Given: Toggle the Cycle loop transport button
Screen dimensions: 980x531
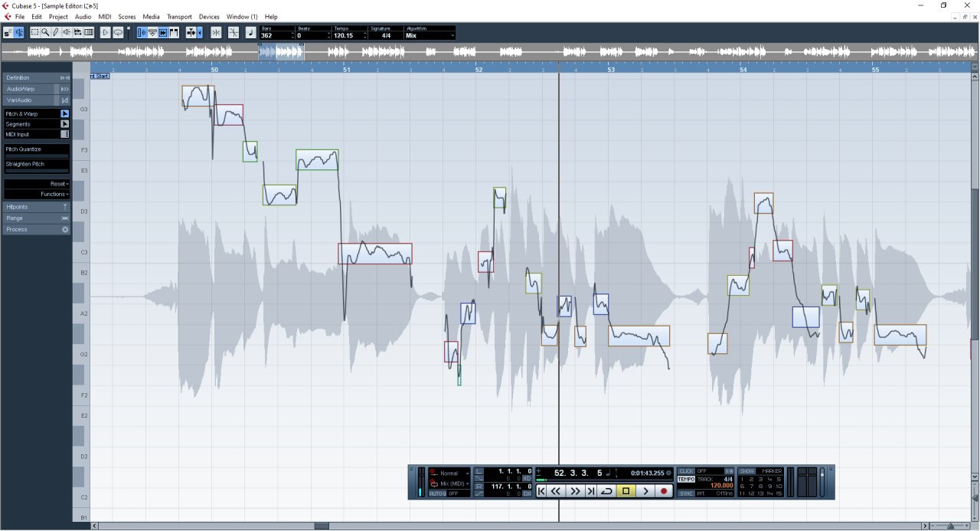Looking at the screenshot, I should pyautogui.click(x=607, y=491).
